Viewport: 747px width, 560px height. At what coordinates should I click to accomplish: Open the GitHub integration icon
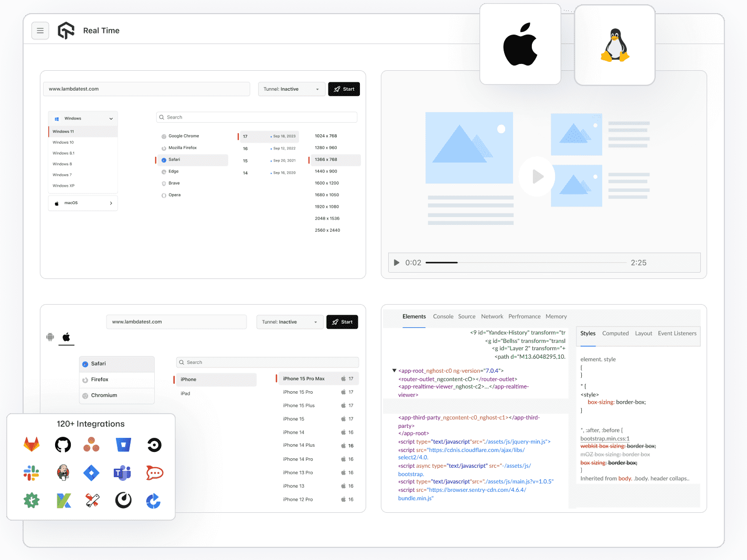point(63,445)
